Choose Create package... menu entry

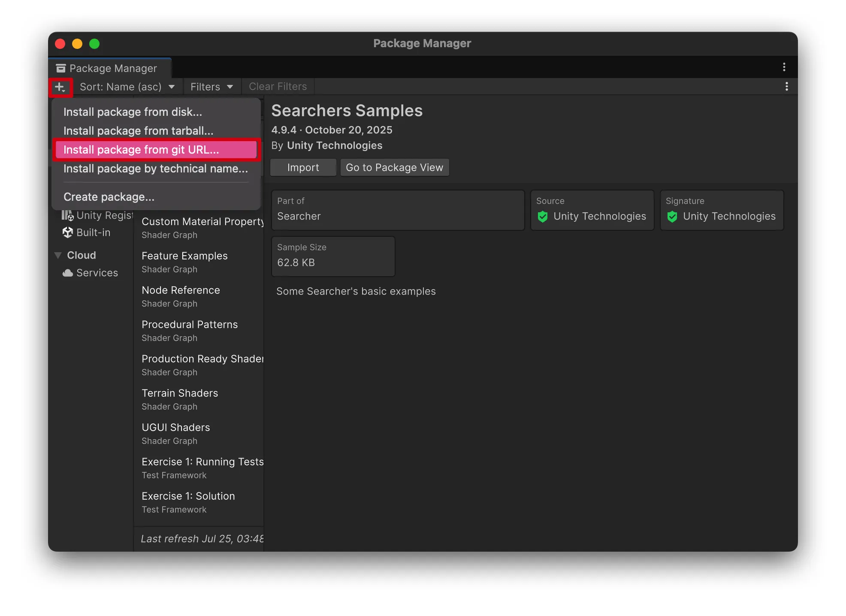tap(156, 197)
